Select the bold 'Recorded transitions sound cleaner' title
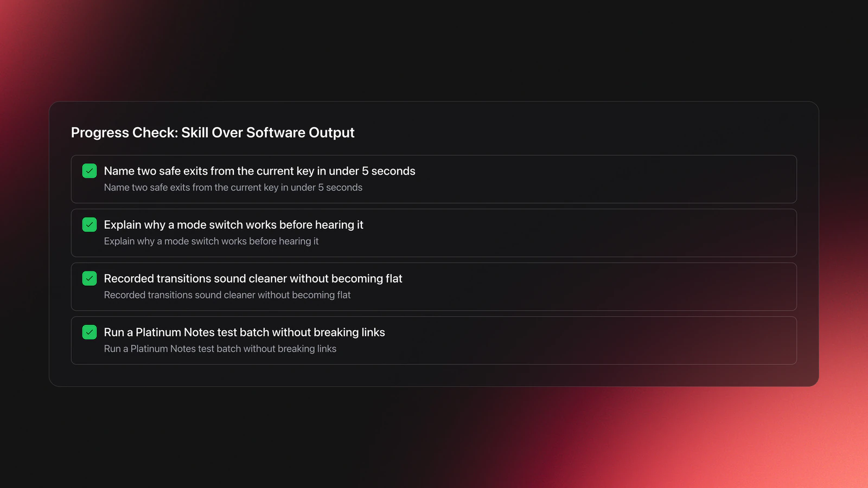Screen dimensions: 868x488 (253, 279)
